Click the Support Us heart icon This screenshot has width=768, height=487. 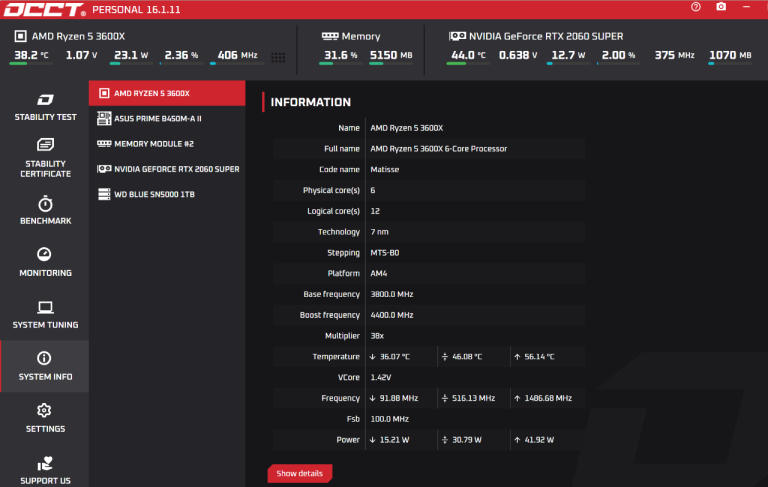pyautogui.click(x=45, y=463)
